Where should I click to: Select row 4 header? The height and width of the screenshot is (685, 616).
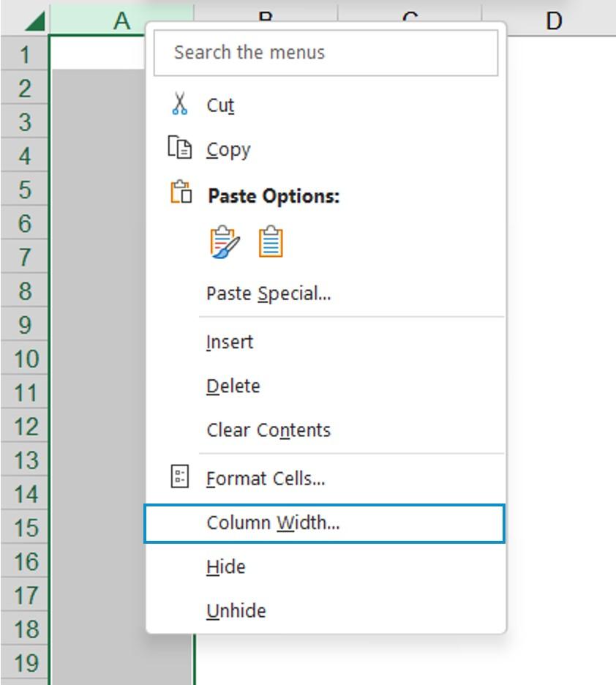(x=24, y=154)
